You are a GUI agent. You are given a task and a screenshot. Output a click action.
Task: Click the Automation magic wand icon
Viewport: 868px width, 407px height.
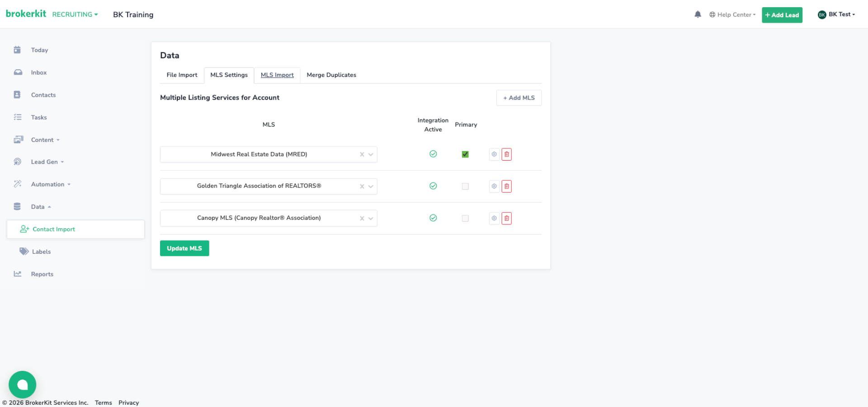(18, 184)
